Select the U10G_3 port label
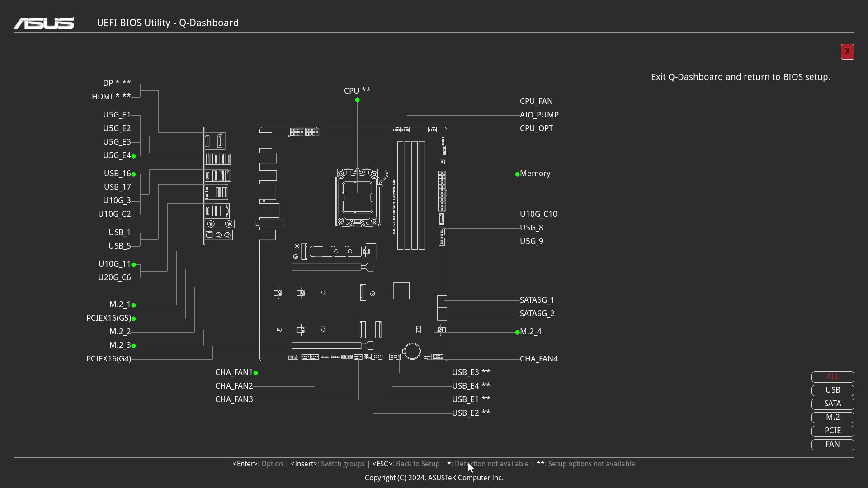Viewport: 868px width, 488px height. (x=117, y=201)
